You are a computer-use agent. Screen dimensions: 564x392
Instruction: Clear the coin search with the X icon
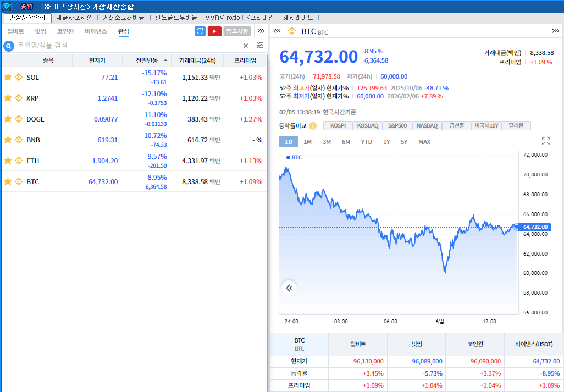coord(246,46)
